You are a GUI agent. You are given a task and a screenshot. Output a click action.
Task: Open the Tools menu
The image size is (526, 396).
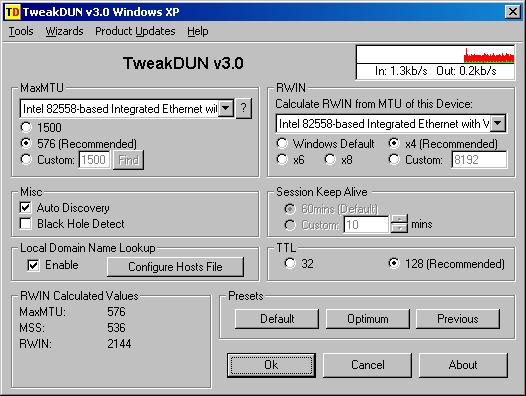click(x=21, y=31)
